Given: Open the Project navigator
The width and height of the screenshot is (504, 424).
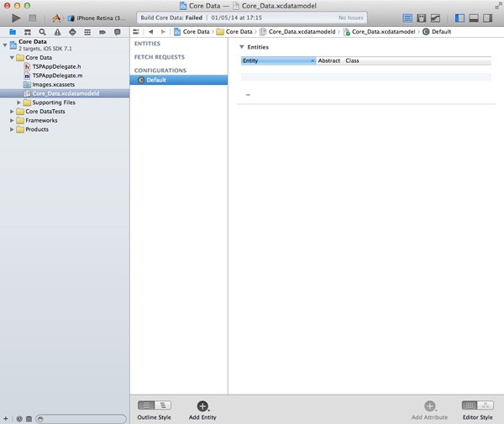Looking at the screenshot, I should pyautogui.click(x=13, y=32).
